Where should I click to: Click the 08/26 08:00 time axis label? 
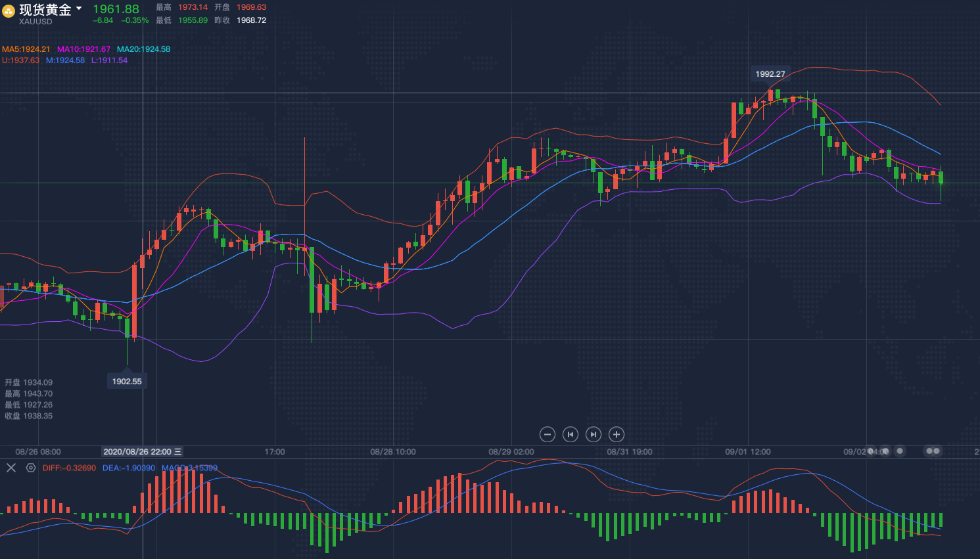point(38,452)
